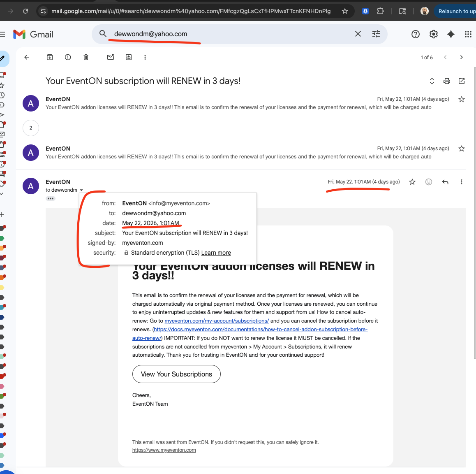Star the first EventON message
Image resolution: width=476 pixels, height=474 pixels.
pyautogui.click(x=462, y=99)
